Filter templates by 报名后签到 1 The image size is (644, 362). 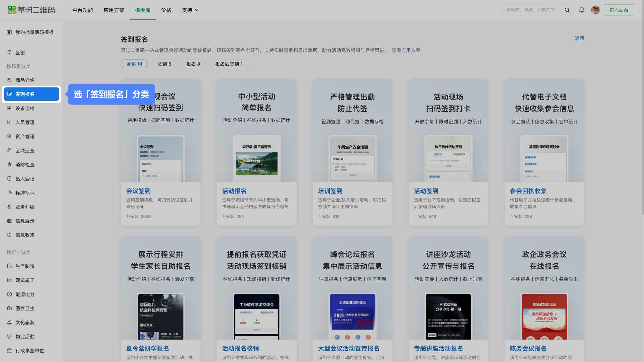point(229,64)
